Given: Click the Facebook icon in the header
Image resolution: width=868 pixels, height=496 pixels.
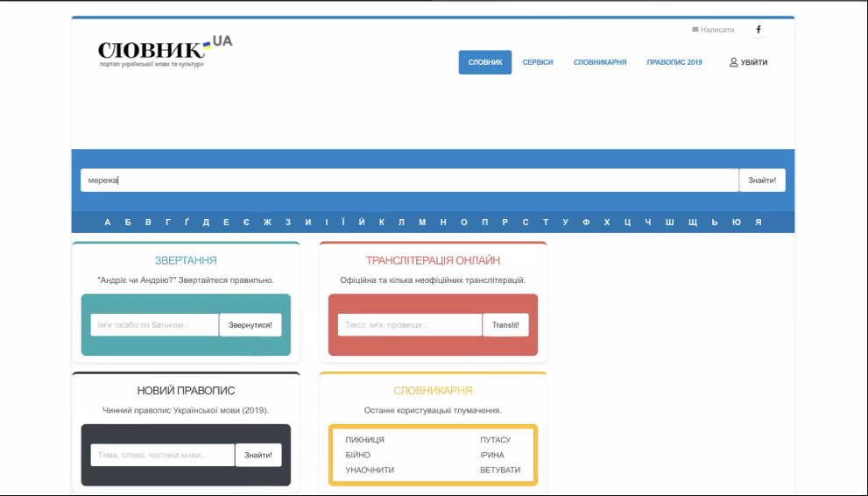Looking at the screenshot, I should coord(759,30).
